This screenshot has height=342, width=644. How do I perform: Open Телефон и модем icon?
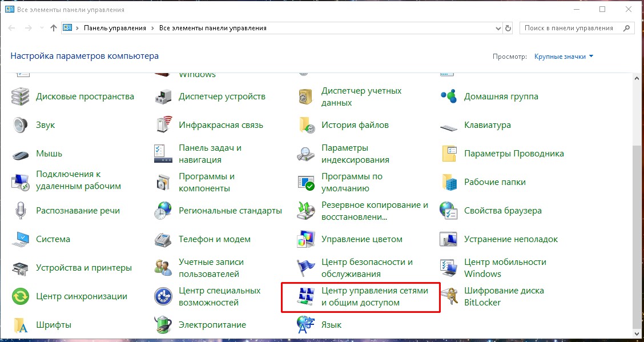coord(163,239)
